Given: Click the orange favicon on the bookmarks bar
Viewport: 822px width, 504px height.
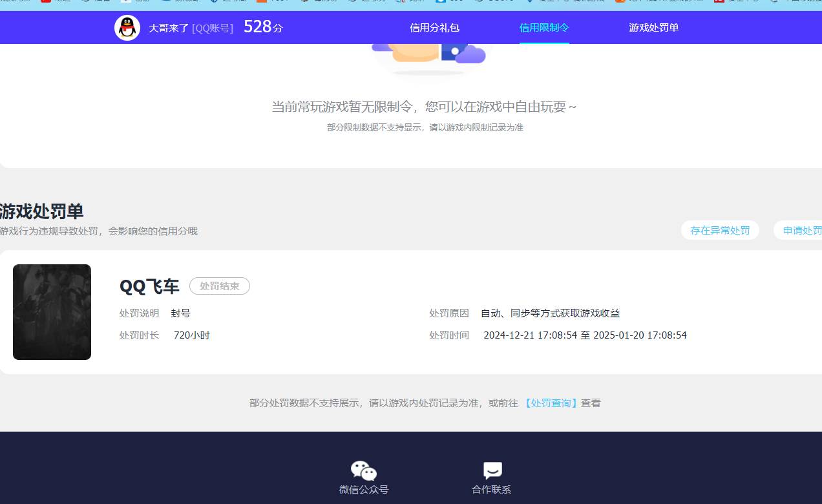Looking at the screenshot, I should click(x=262, y=2).
